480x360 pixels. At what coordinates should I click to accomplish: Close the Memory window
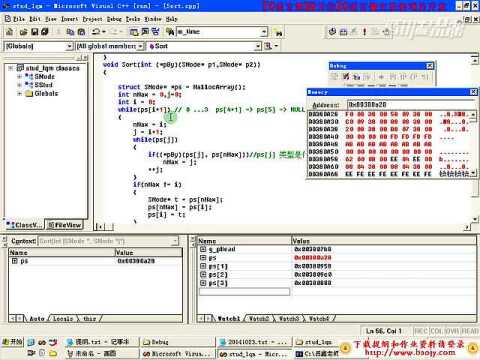[473, 92]
